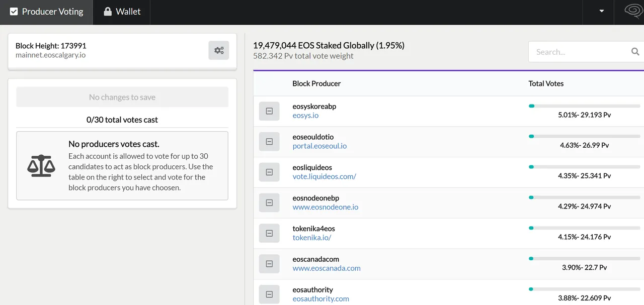644x305 pixels.
Task: Click the eosnodeonebp vote progress bar
Action: click(x=584, y=197)
